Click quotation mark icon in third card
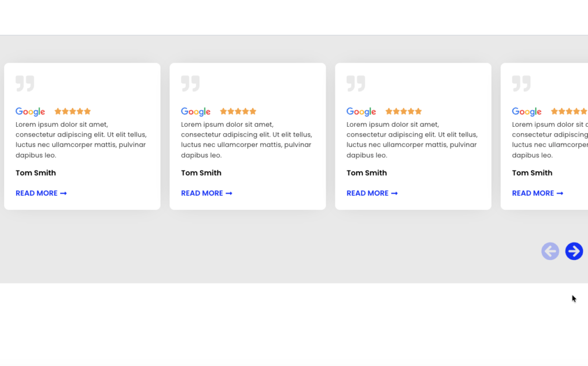The width and height of the screenshot is (588, 366). click(355, 84)
